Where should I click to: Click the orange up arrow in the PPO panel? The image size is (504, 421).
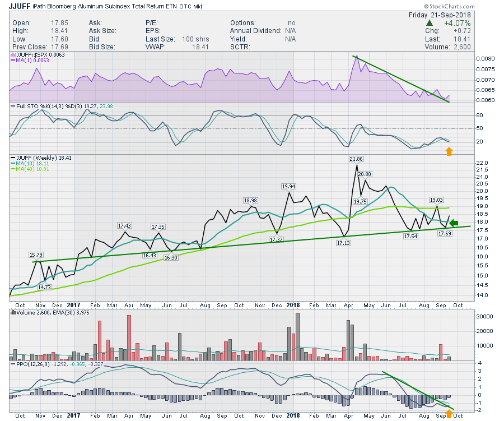(x=448, y=414)
